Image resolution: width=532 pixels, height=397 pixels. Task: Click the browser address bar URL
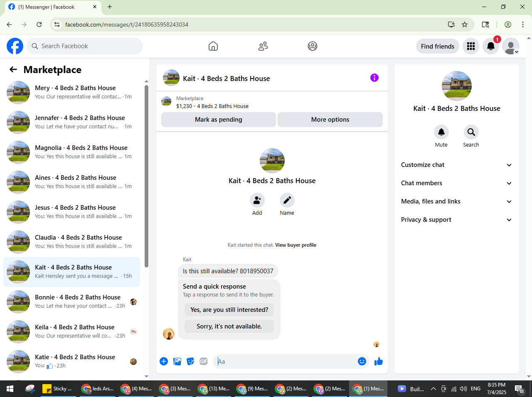(127, 25)
